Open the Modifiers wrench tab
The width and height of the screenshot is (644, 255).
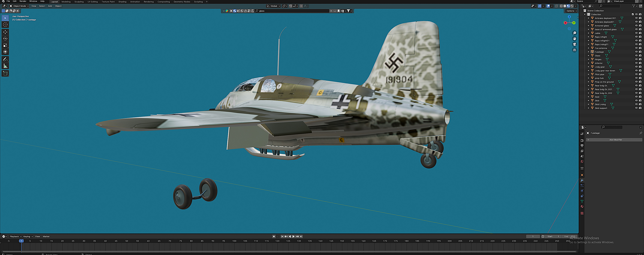tap(582, 180)
